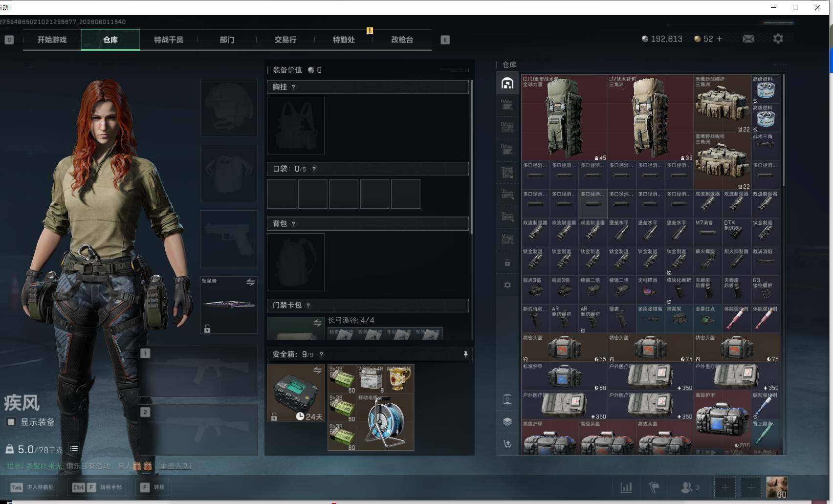
Task: Click the Q key tab switcher
Action: click(9, 40)
